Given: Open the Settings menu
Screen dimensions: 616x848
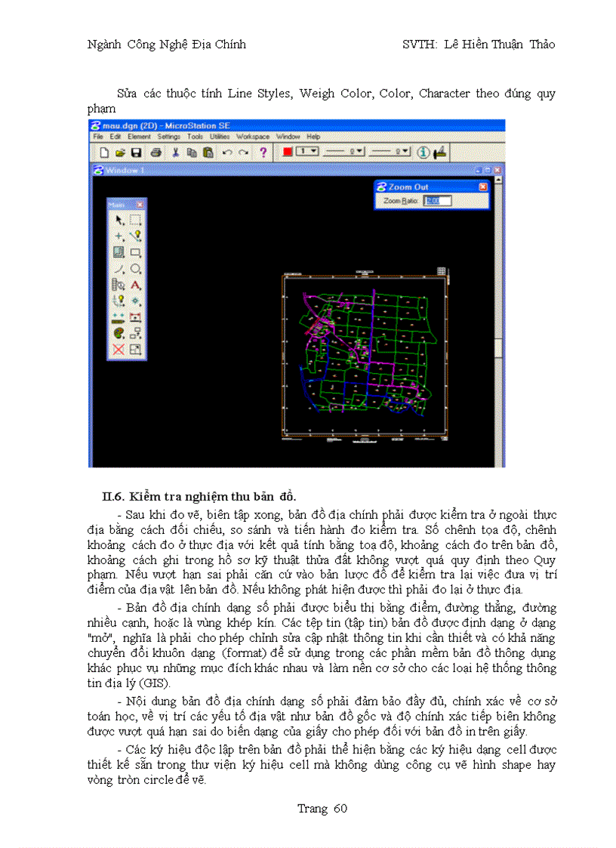Looking at the screenshot, I should pos(169,137).
